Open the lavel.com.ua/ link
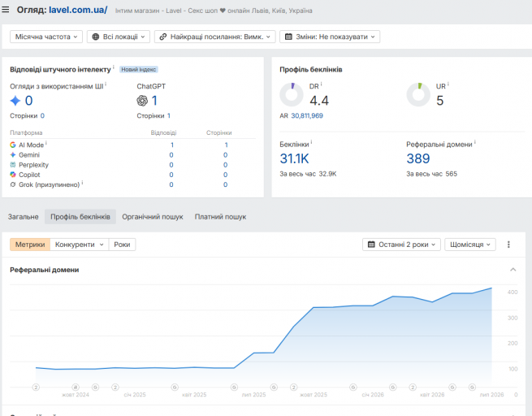Image resolution: width=532 pixels, height=416 pixels. (x=78, y=10)
